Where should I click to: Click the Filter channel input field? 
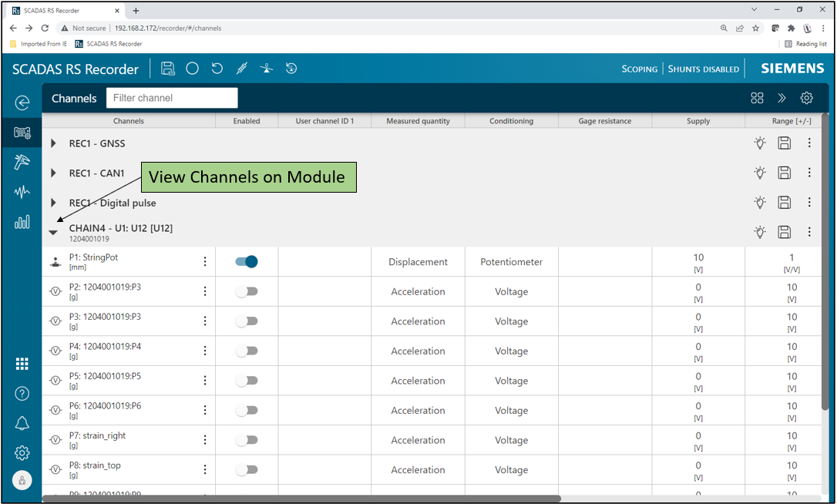(x=172, y=98)
